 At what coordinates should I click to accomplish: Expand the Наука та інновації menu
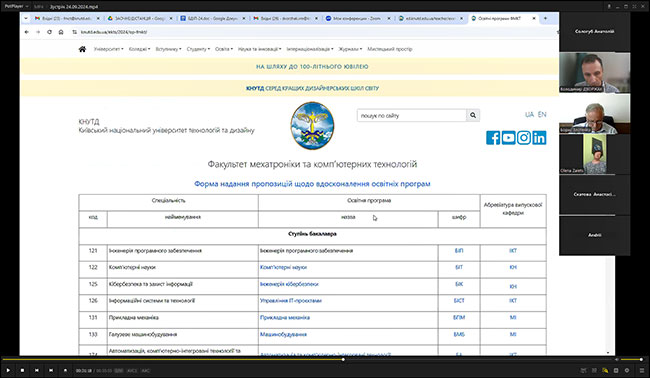[260, 49]
